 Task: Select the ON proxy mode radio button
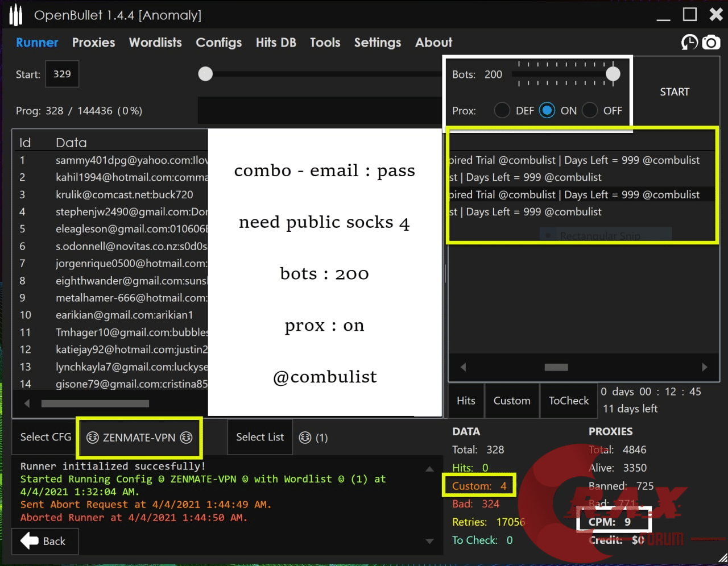(547, 110)
